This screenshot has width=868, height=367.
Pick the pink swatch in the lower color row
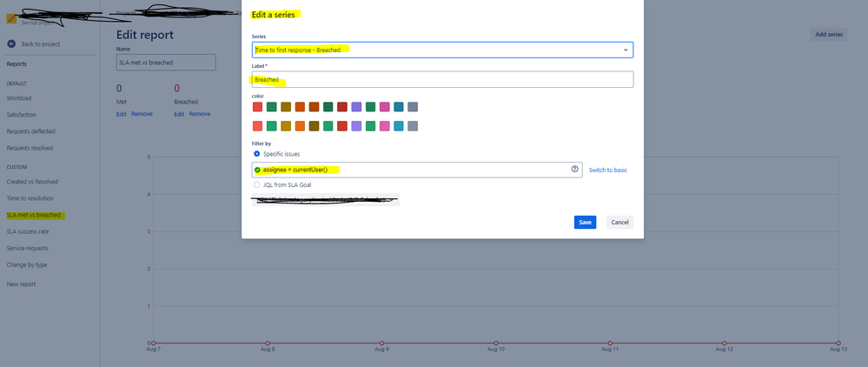(x=385, y=126)
